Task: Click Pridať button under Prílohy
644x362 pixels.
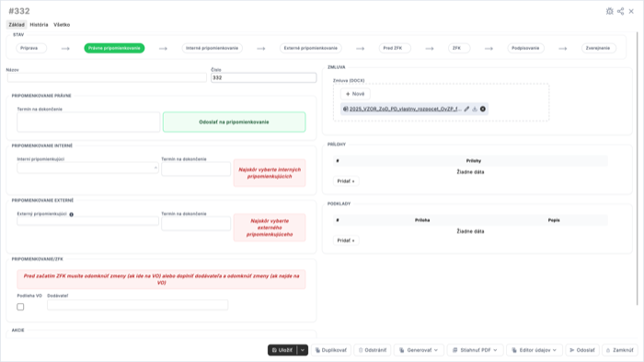Action: pos(346,181)
